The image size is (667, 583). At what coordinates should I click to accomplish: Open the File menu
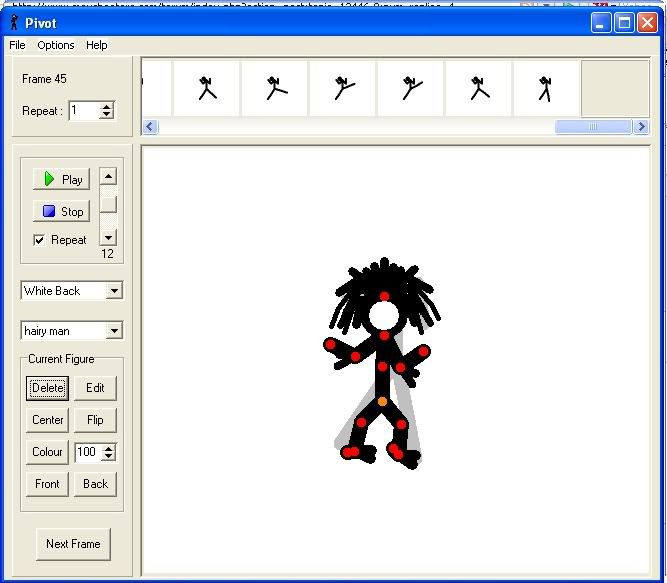click(x=17, y=45)
